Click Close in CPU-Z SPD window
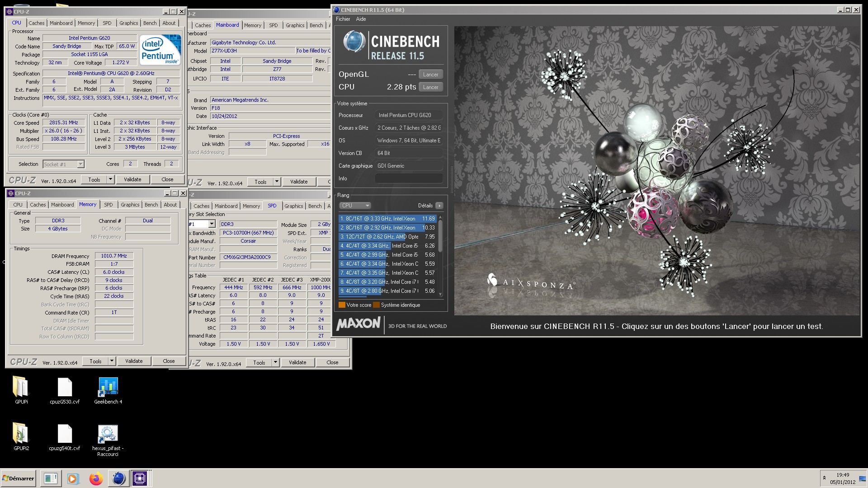Screen dimensions: 868x488 (x=332, y=362)
